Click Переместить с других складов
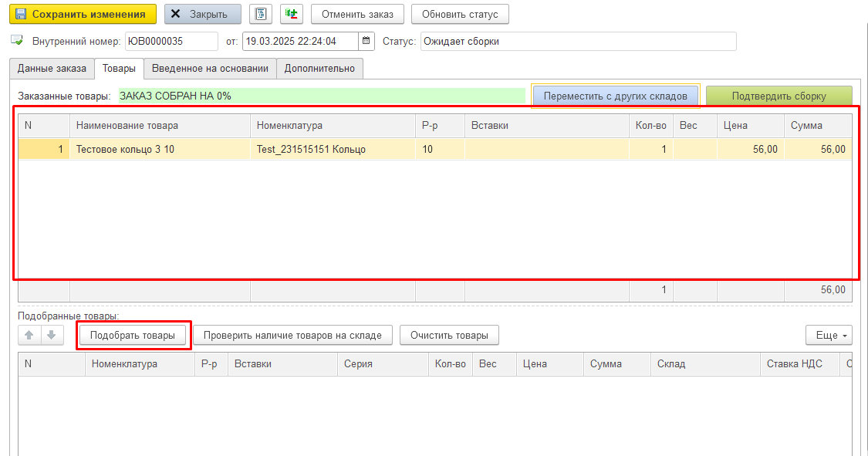868x456 pixels. [616, 96]
